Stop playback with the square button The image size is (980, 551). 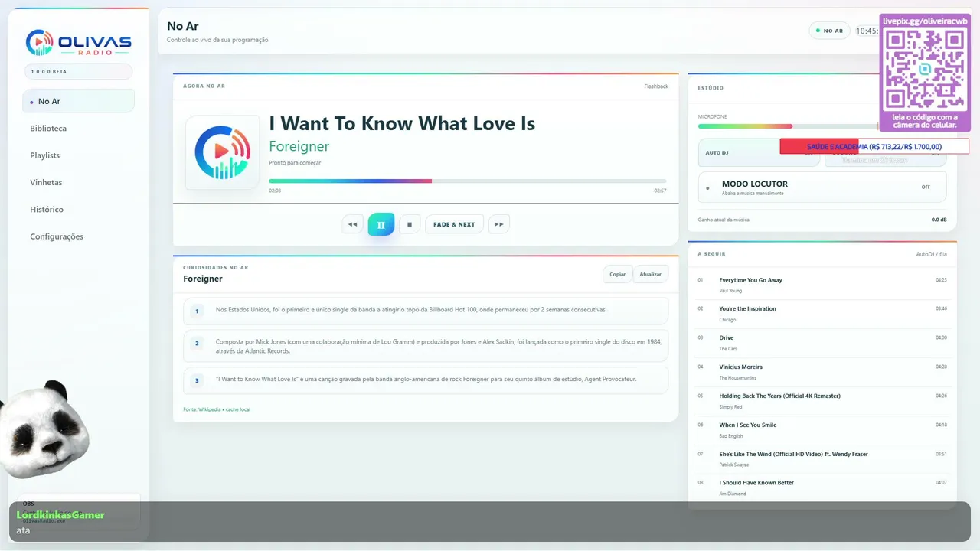point(410,224)
